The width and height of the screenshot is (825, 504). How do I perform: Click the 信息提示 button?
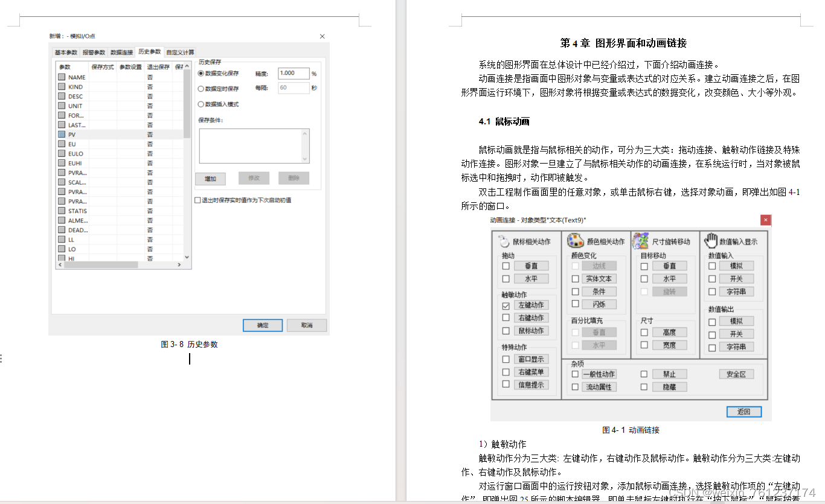[x=531, y=384]
